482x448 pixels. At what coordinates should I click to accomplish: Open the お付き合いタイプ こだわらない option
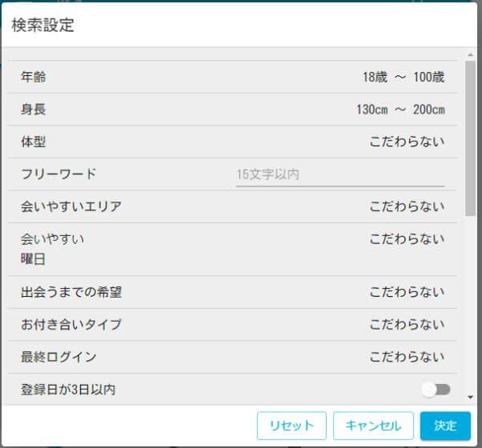[406, 324]
